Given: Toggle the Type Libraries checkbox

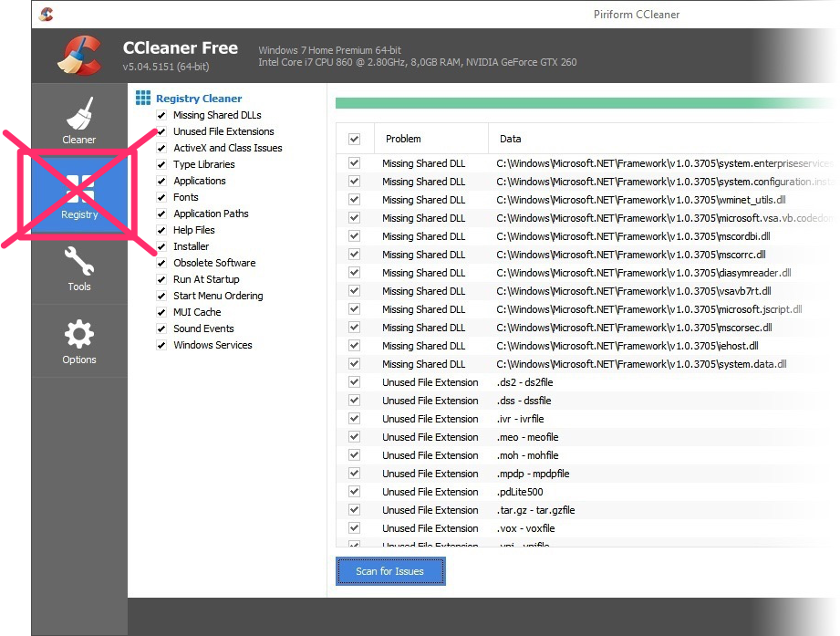Looking at the screenshot, I should (161, 164).
